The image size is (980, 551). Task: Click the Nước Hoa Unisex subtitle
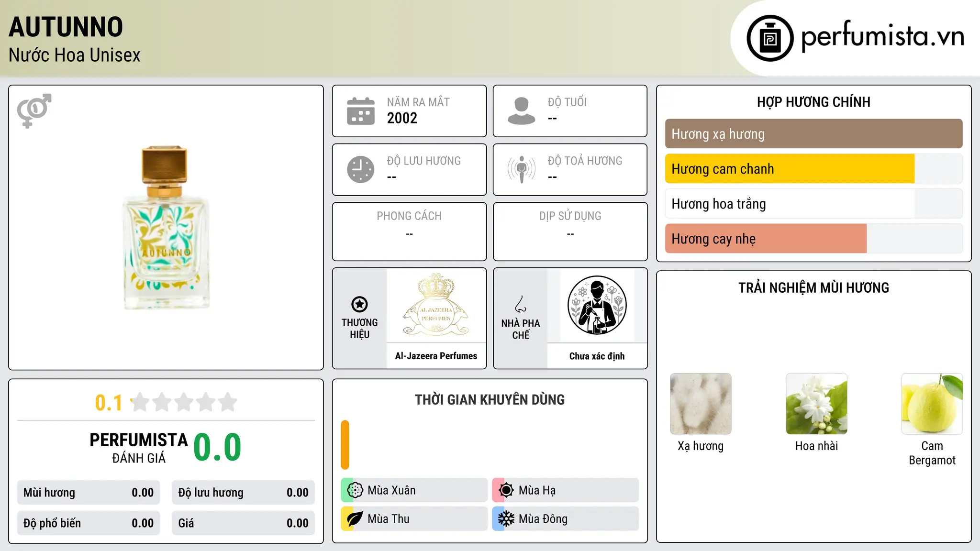point(74,55)
